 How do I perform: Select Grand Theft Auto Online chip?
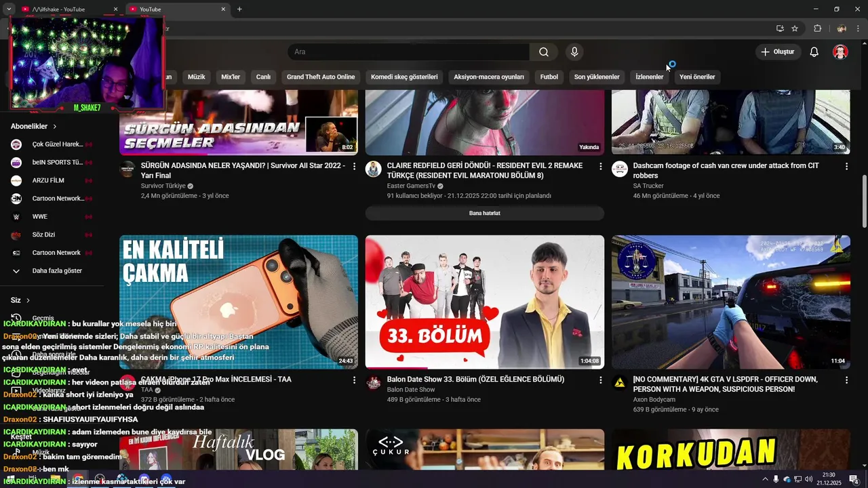[x=321, y=77]
